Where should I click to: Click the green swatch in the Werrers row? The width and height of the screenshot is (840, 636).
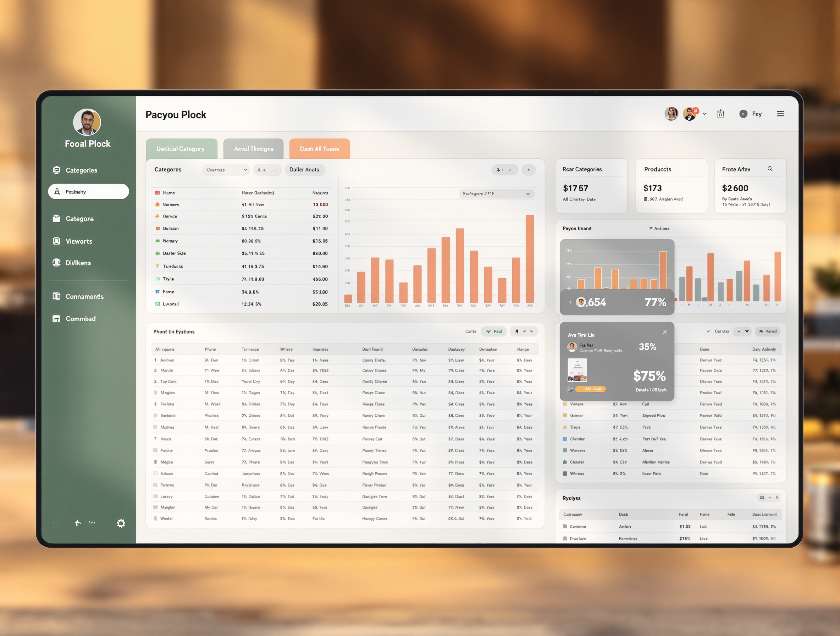pyautogui.click(x=565, y=450)
